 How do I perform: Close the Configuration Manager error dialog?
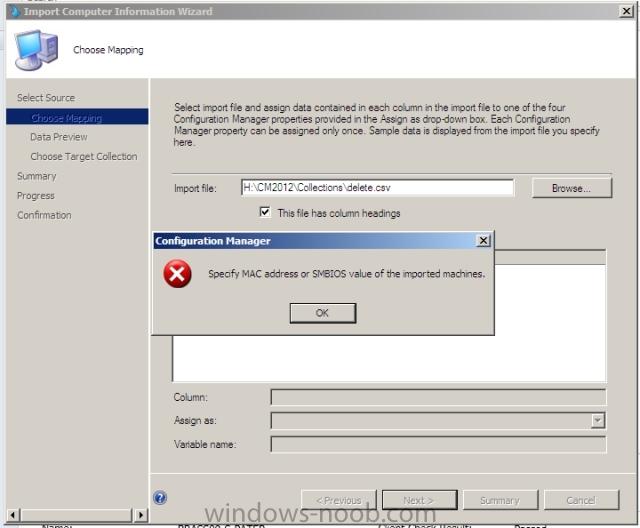pyautogui.click(x=483, y=241)
